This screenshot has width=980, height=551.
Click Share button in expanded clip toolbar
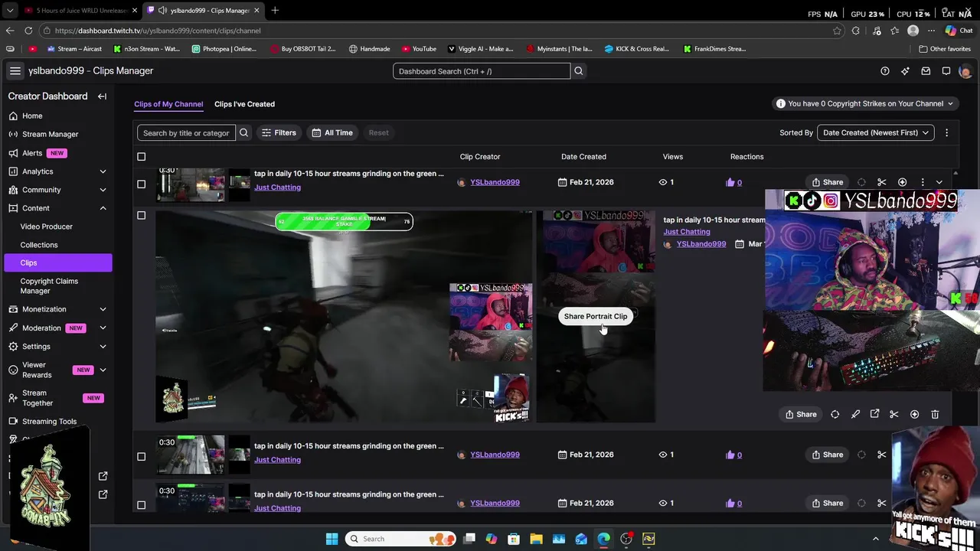point(801,414)
